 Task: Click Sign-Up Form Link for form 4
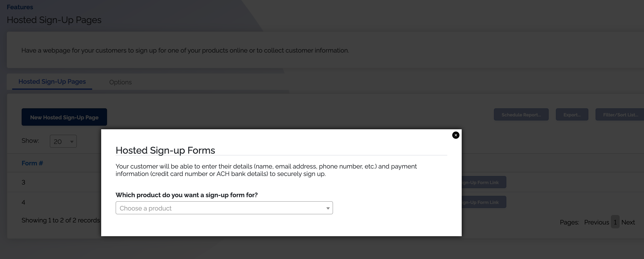(x=484, y=202)
